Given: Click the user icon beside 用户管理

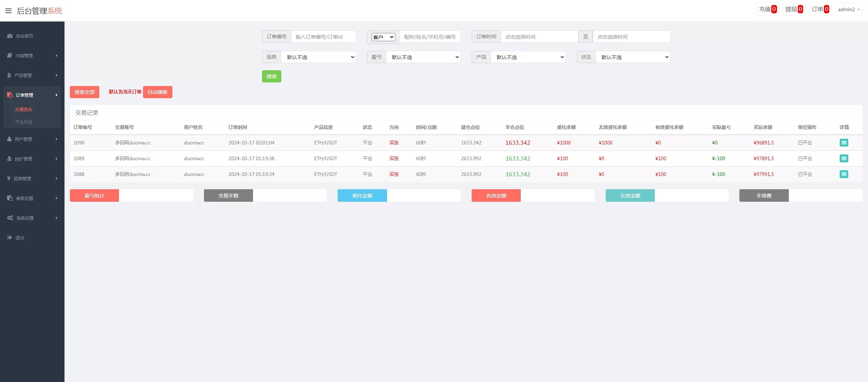Looking at the screenshot, I should pyautogui.click(x=9, y=139).
